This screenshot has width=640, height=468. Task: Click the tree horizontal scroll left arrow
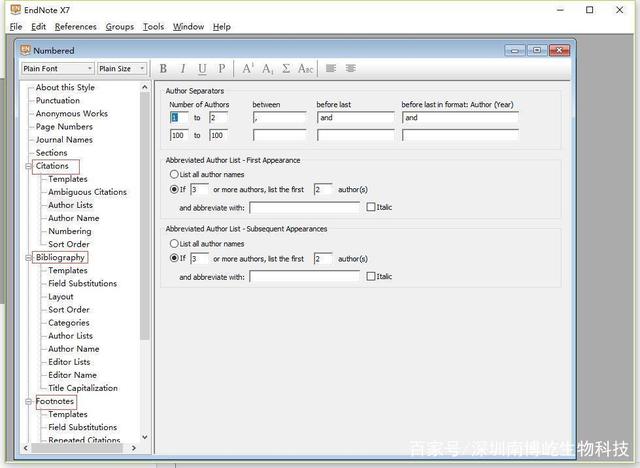tap(26, 448)
